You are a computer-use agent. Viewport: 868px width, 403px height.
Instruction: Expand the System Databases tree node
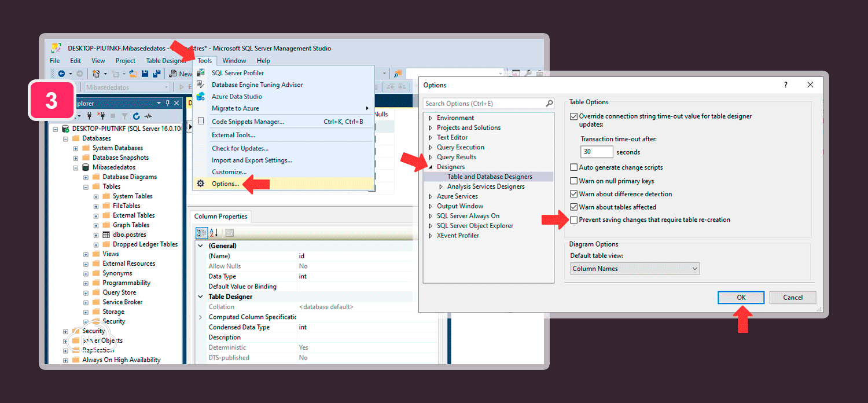76,148
